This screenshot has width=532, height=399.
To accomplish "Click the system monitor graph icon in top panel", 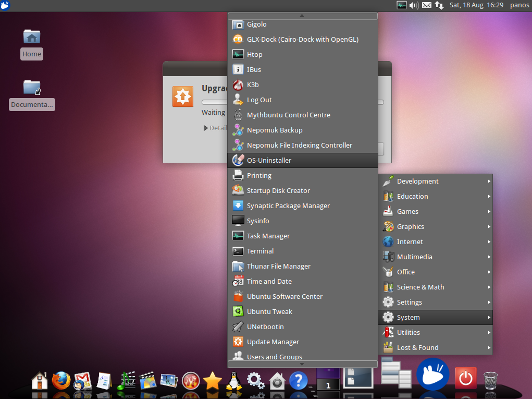I will tap(401, 5).
